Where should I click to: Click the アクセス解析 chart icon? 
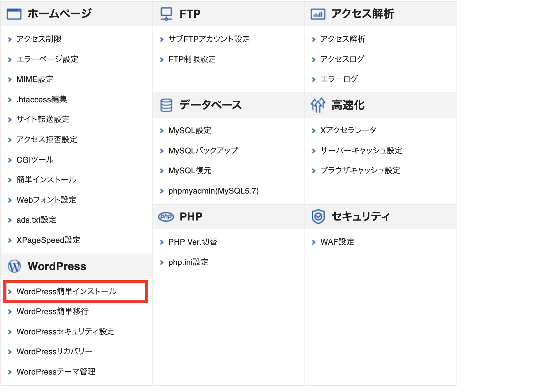tap(318, 14)
